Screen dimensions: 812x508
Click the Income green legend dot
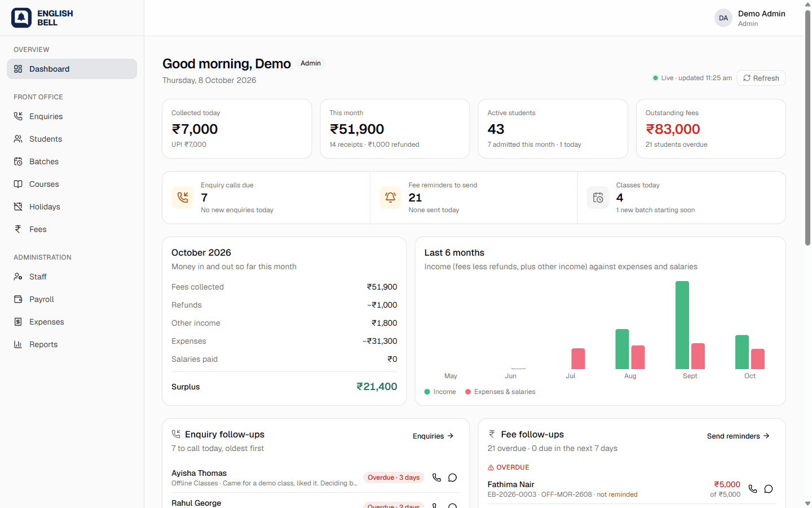point(427,392)
